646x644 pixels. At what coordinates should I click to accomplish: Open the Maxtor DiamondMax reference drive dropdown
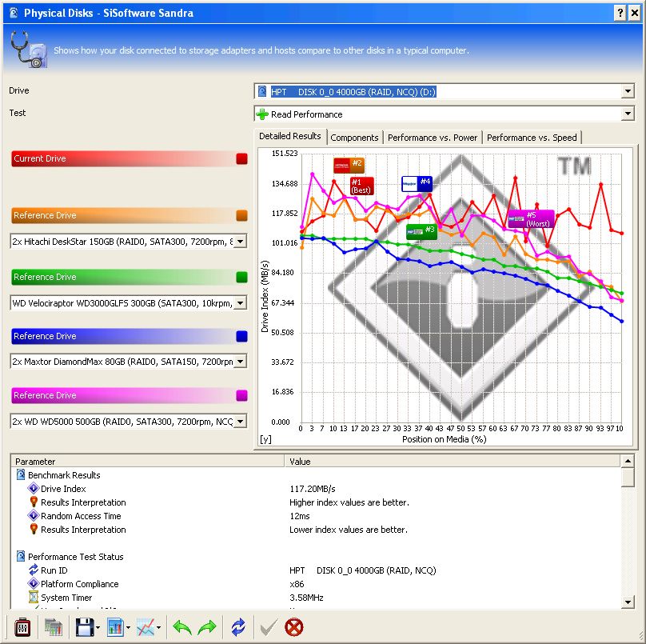click(241, 362)
